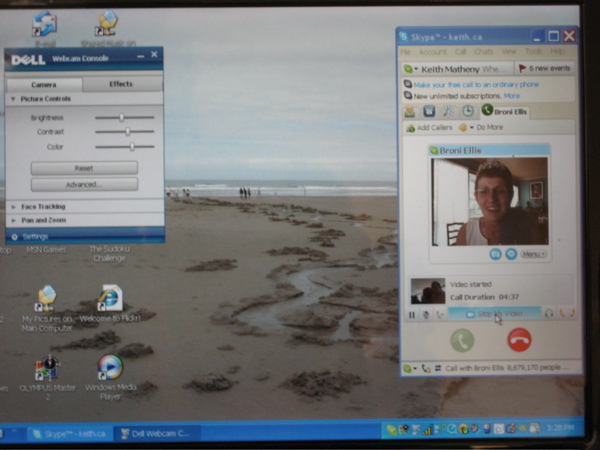Click the call transfer phone icon next to microphone
This screenshot has height=450, width=600.
[x=440, y=315]
